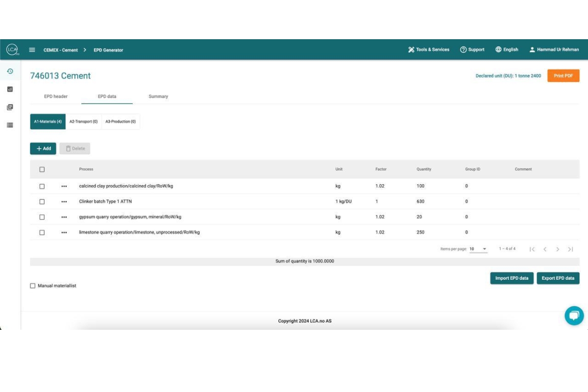Click the process name calcined clay production/calcined clay/RoW/kg
Image resolution: width=588 pixels, height=392 pixels.
click(126, 186)
